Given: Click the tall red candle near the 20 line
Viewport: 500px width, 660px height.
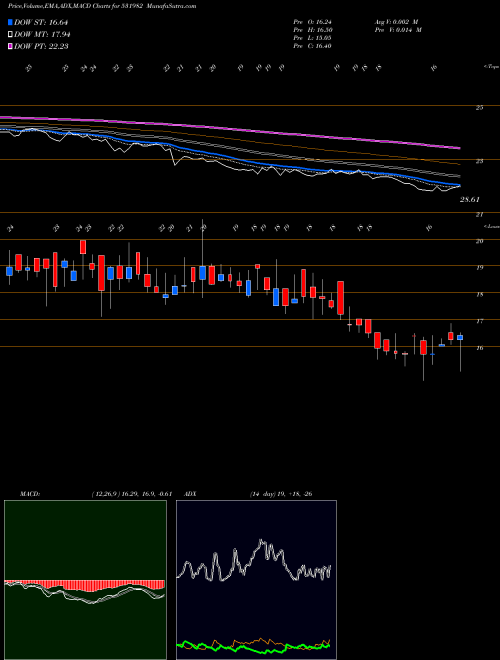Looking at the screenshot, I should (x=83, y=247).
